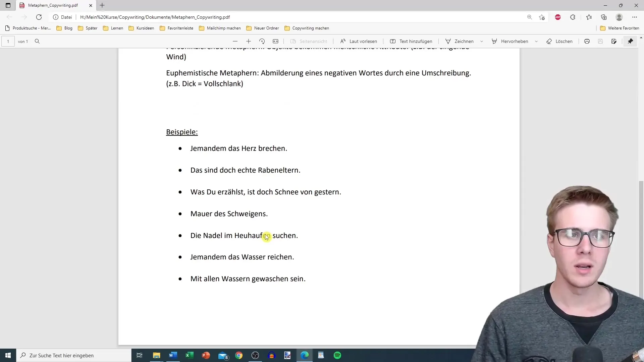
Task: Open Task View on the taskbar
Action: 140,355
